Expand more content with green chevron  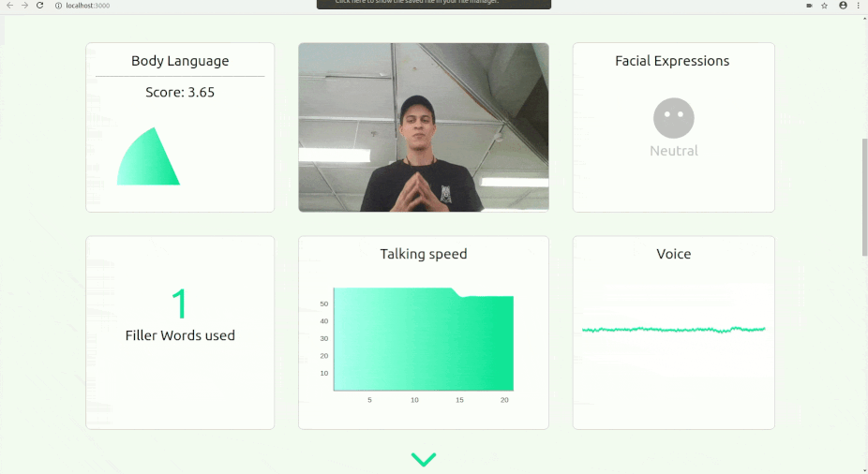point(424,459)
